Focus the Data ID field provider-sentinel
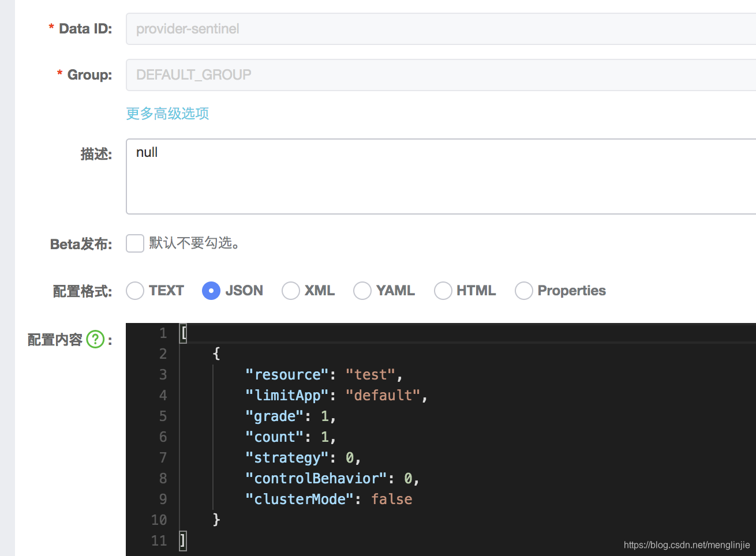 441,29
